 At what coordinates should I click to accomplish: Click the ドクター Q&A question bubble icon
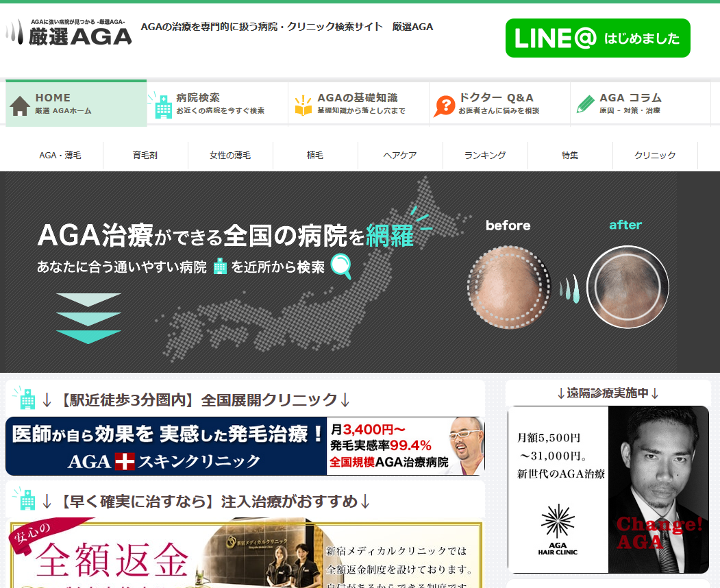coord(444,106)
